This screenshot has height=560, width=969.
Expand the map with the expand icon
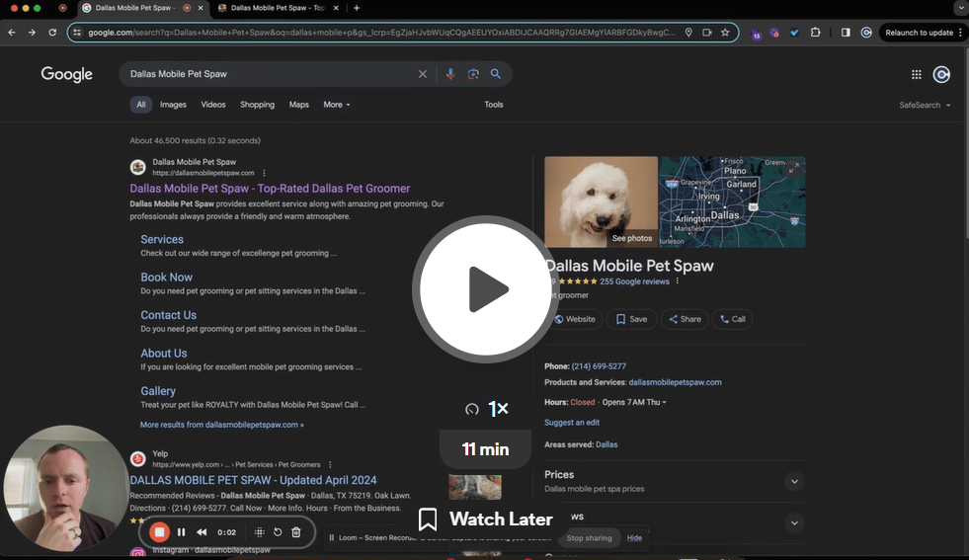click(x=794, y=167)
